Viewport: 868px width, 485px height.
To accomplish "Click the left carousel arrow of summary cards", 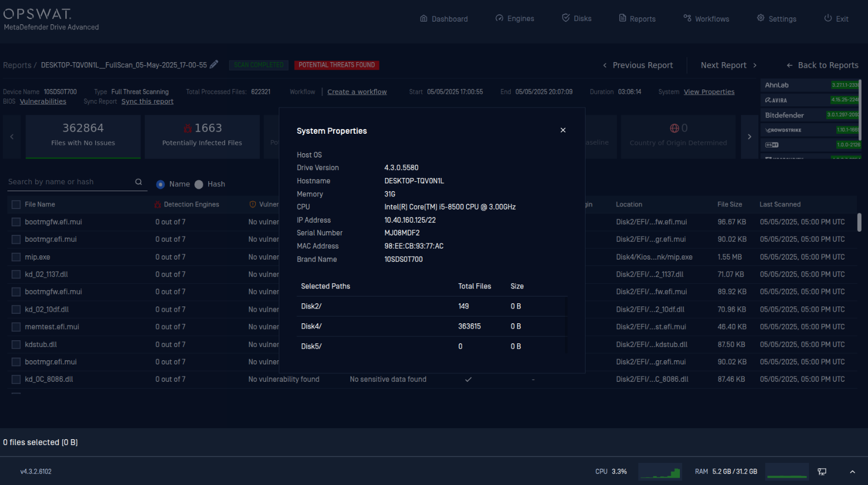I will 12,137.
